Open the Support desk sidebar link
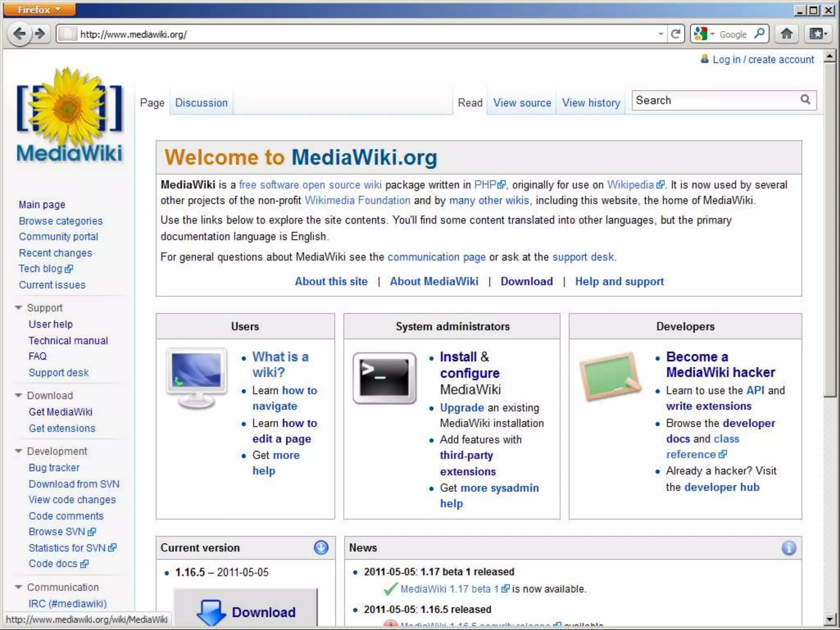Viewport: 840px width, 630px height. [x=59, y=372]
